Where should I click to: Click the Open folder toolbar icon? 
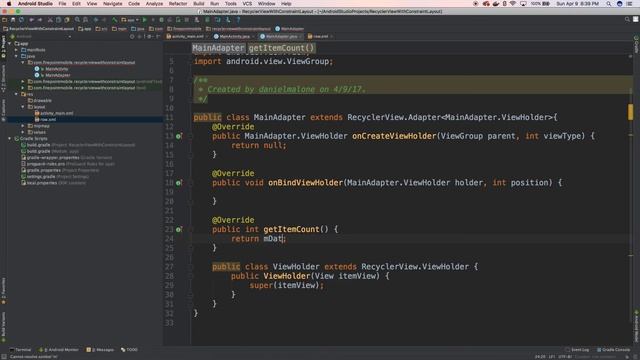[4, 20]
